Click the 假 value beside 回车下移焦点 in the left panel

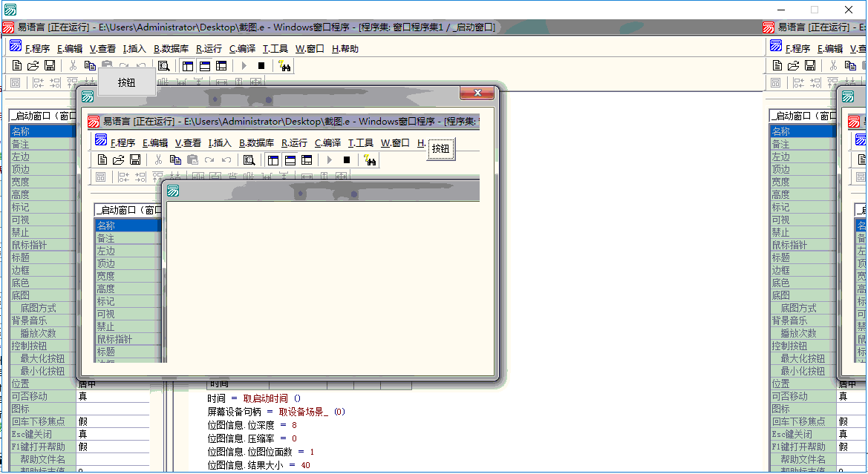(113, 421)
